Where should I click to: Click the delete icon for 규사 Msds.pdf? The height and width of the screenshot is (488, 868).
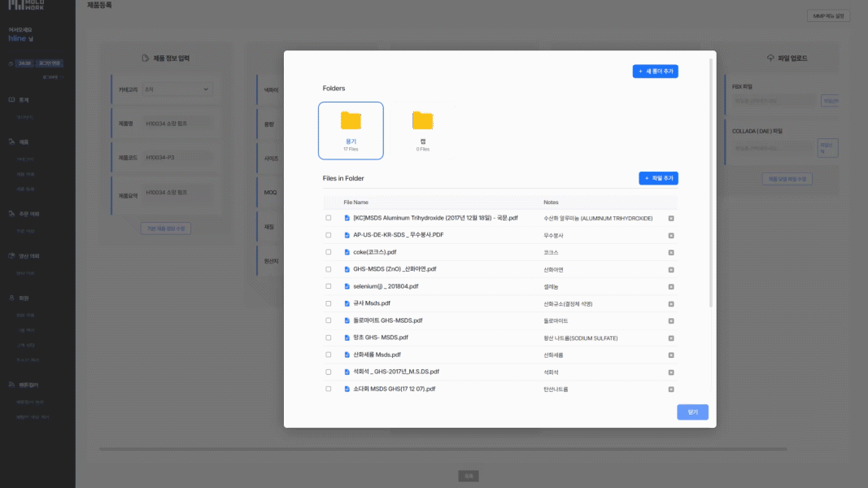pyautogui.click(x=671, y=303)
